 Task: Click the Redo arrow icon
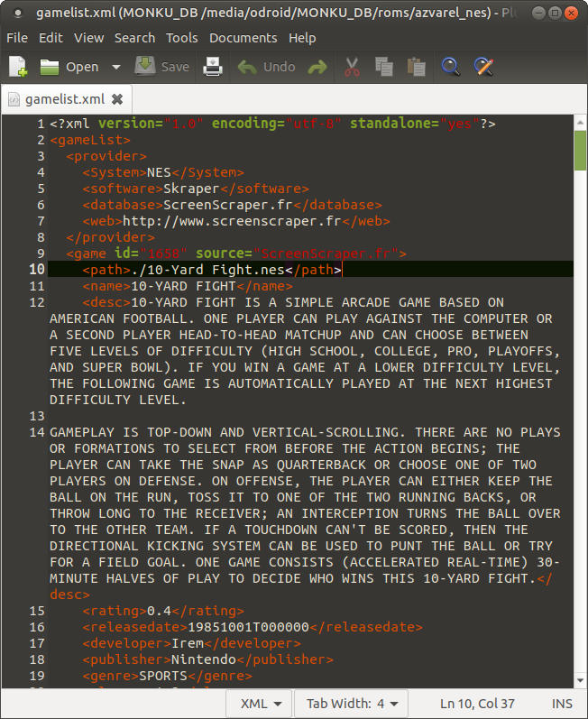[x=317, y=67]
